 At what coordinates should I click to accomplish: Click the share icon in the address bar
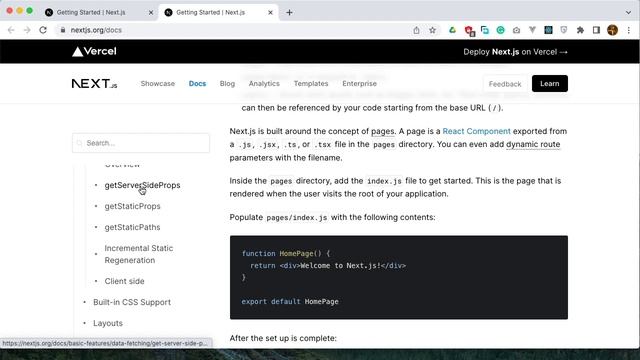click(416, 30)
